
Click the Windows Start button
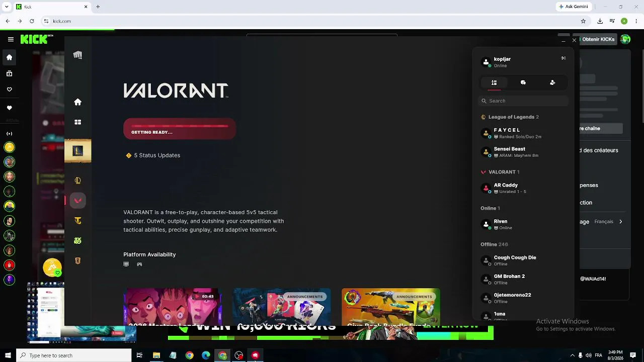[8, 355]
